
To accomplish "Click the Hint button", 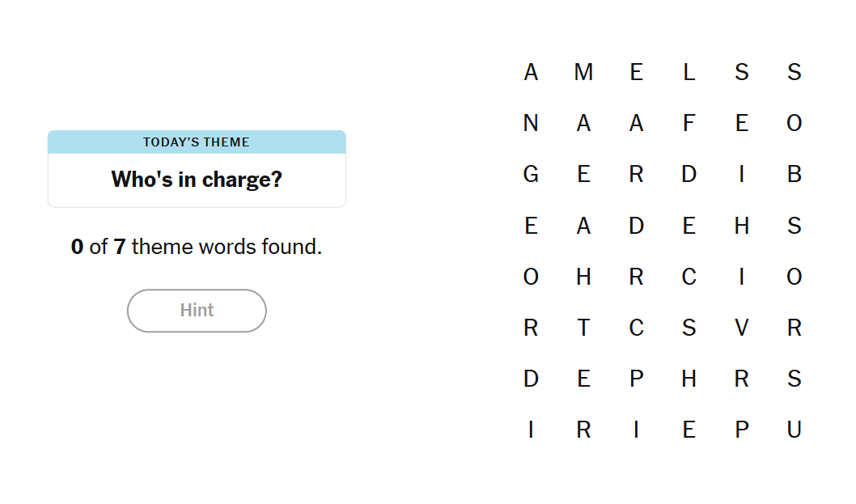I will [x=197, y=311].
